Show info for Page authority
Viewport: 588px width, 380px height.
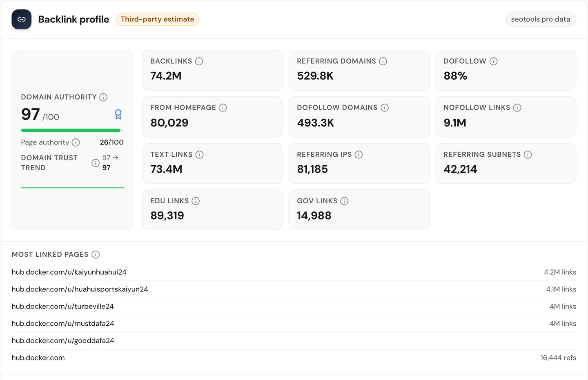pos(76,142)
